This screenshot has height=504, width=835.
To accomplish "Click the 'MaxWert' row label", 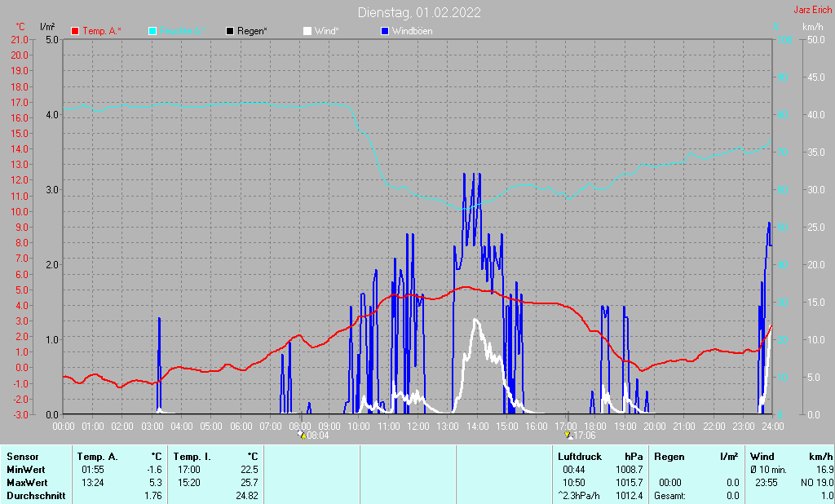I will tap(27, 483).
